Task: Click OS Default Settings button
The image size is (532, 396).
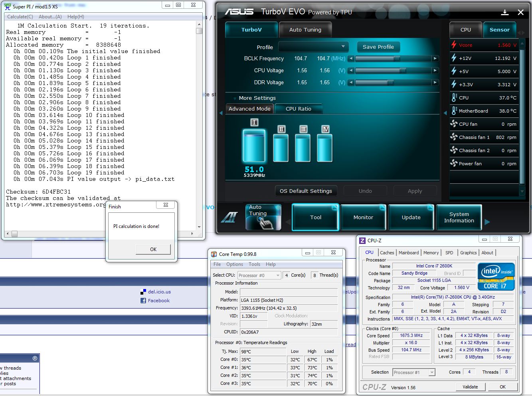Action: (x=306, y=191)
